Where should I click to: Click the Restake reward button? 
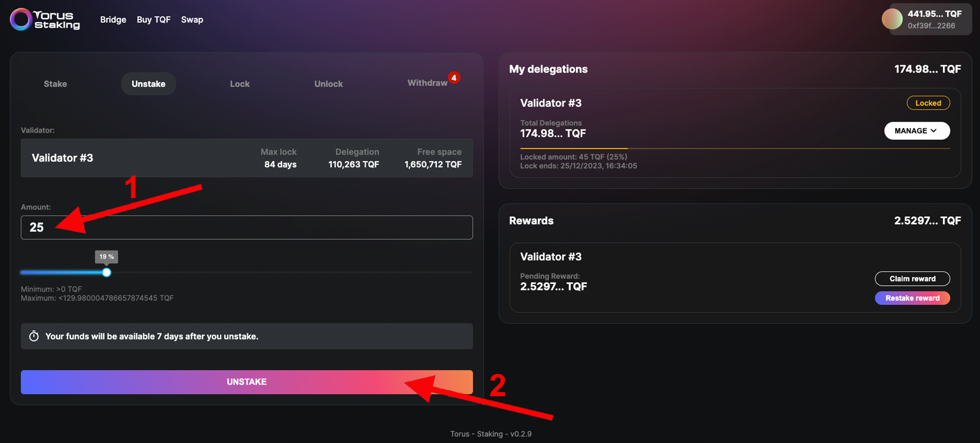(912, 298)
